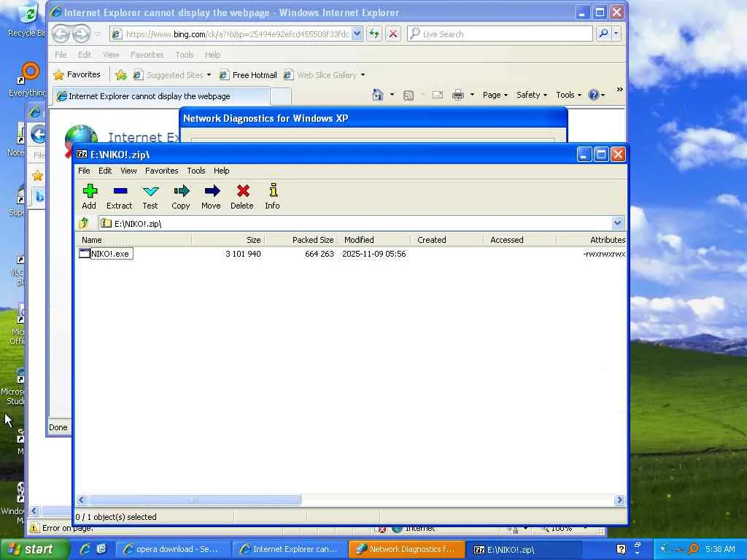Image resolution: width=747 pixels, height=560 pixels.
Task: Expand search provider dropdown arrow
Action: click(x=616, y=34)
